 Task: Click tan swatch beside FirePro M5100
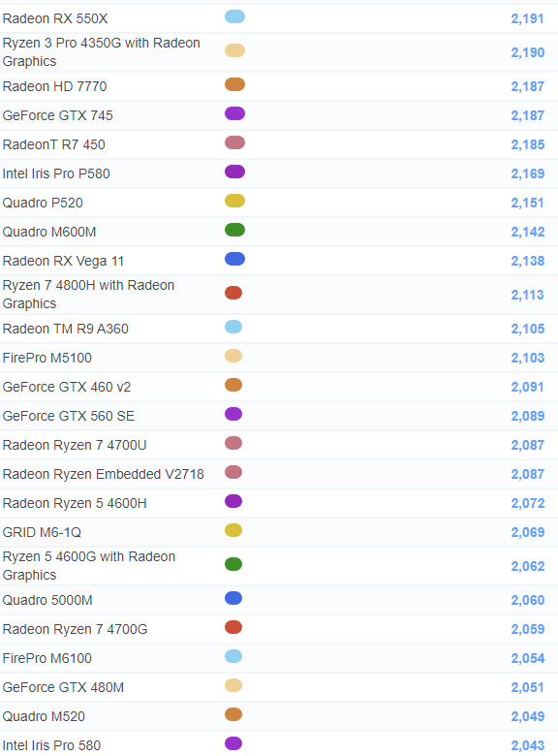pyautogui.click(x=233, y=356)
